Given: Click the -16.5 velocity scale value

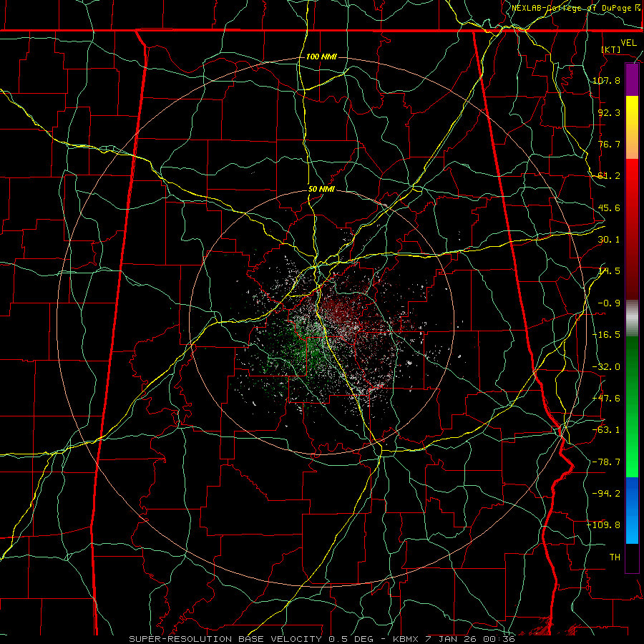Looking at the screenshot, I should click(606, 335).
